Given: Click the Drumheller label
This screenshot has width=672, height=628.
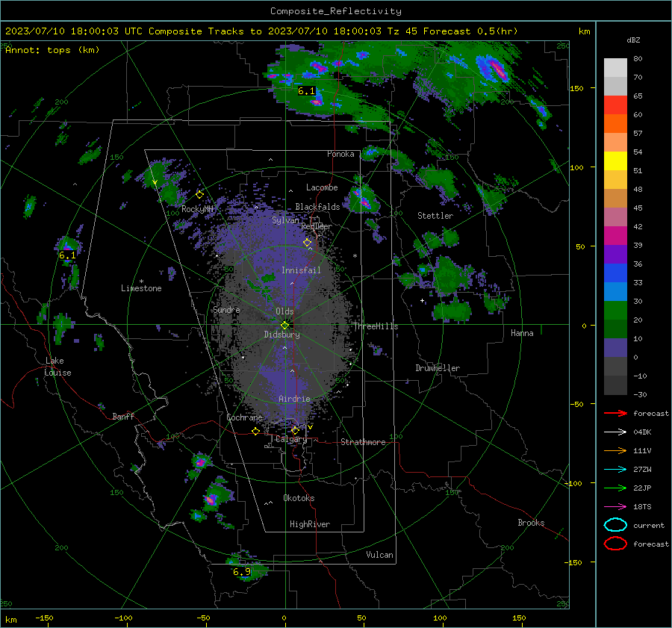Looking at the screenshot, I should pos(438,368).
